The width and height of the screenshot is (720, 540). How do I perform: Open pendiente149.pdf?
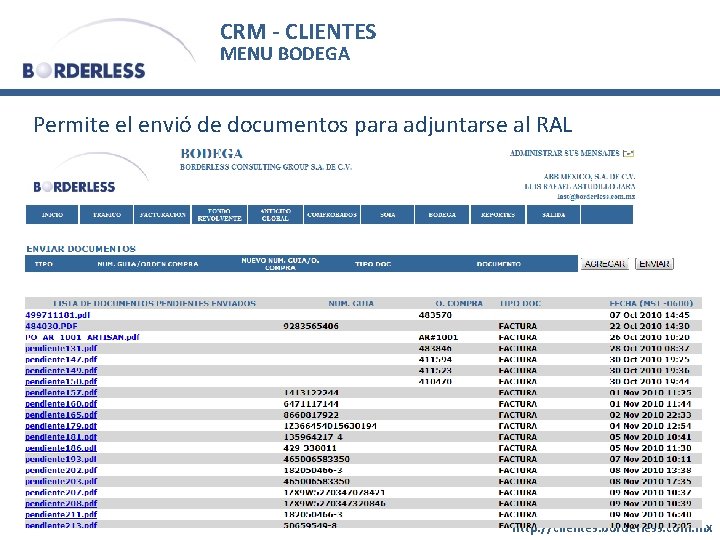click(x=61, y=370)
